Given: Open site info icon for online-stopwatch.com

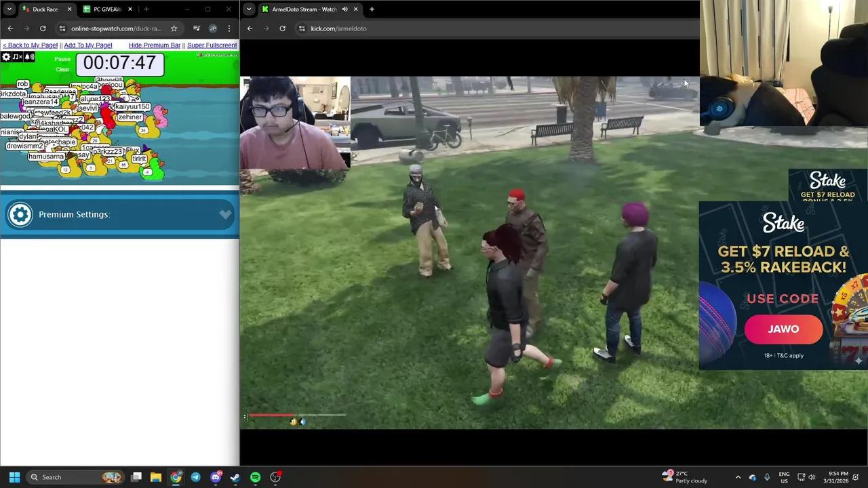Looking at the screenshot, I should click(x=62, y=28).
